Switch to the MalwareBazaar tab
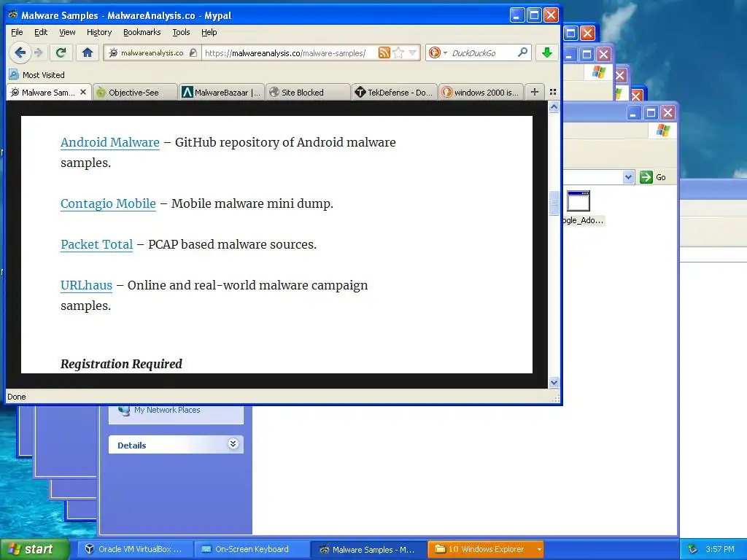Viewport: 747px width, 560px height. 222,93
